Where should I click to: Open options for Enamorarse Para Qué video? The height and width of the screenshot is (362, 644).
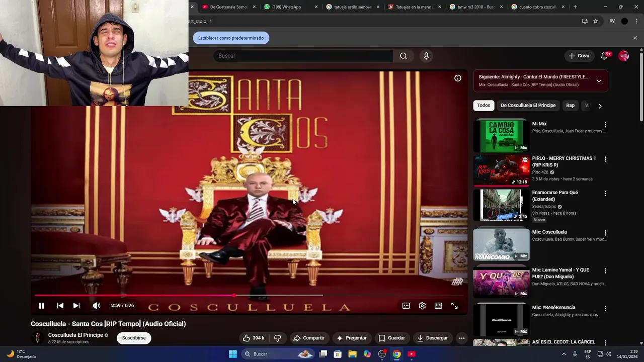pos(605,194)
